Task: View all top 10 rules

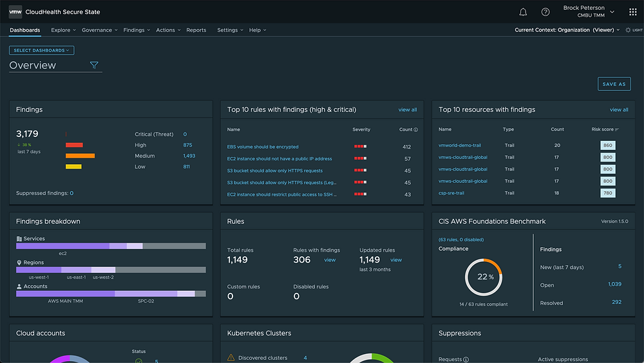Action: tap(408, 109)
